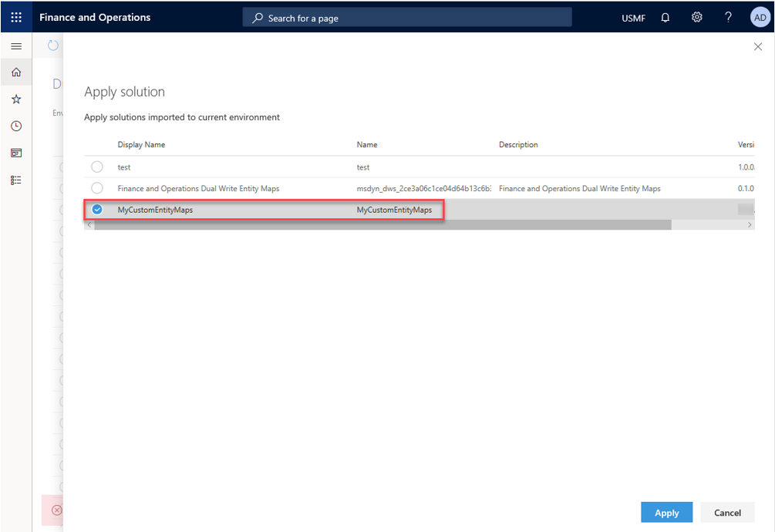Close the Apply solution pane with X
Screen dimensions: 775x532
[758, 46]
